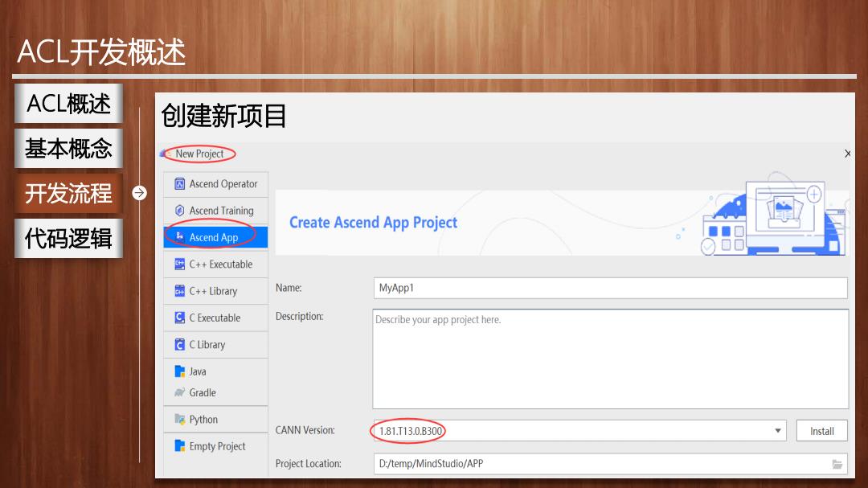Click the 创建新项目 heading
The height and width of the screenshot is (488, 868).
point(223,117)
